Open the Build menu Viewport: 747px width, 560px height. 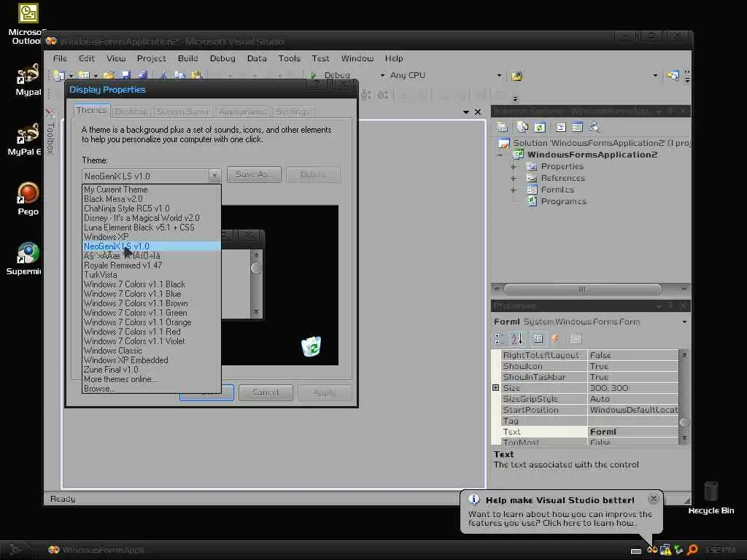coord(187,58)
